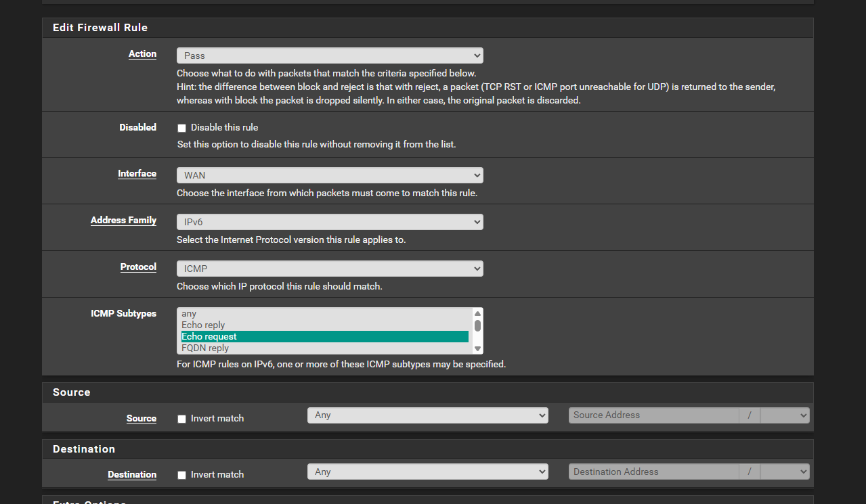Screen dimensions: 866x504
Task: Open the Source type dropdown set to Any
Action: pos(427,415)
